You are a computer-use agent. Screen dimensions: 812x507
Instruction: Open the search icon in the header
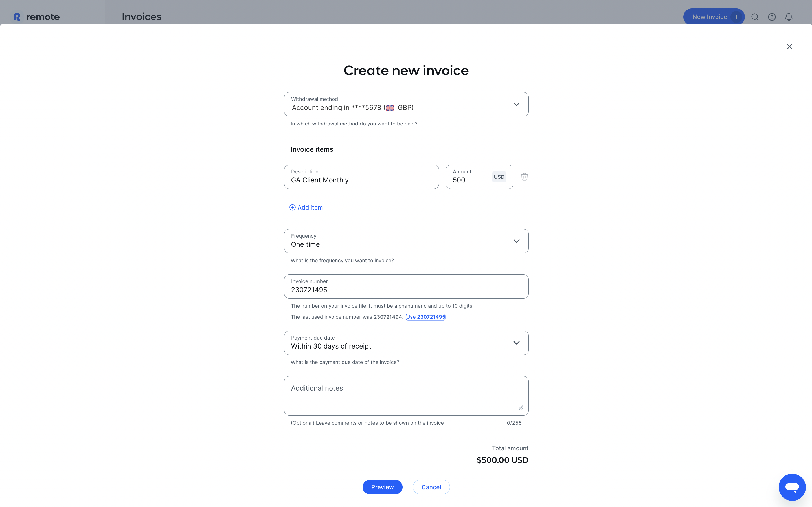pos(755,17)
